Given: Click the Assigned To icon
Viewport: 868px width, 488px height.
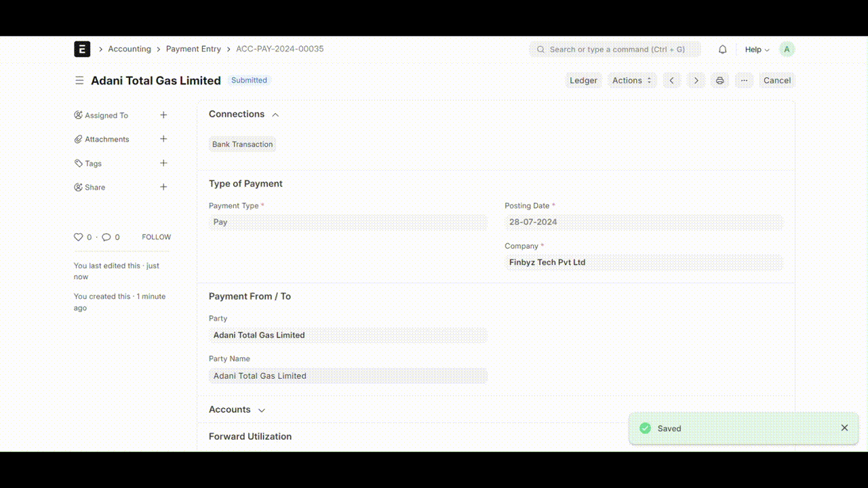Looking at the screenshot, I should tap(79, 115).
